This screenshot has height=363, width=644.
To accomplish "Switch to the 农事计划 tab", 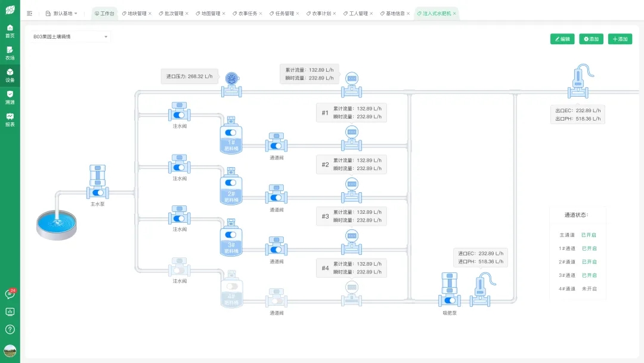I will click(x=321, y=13).
